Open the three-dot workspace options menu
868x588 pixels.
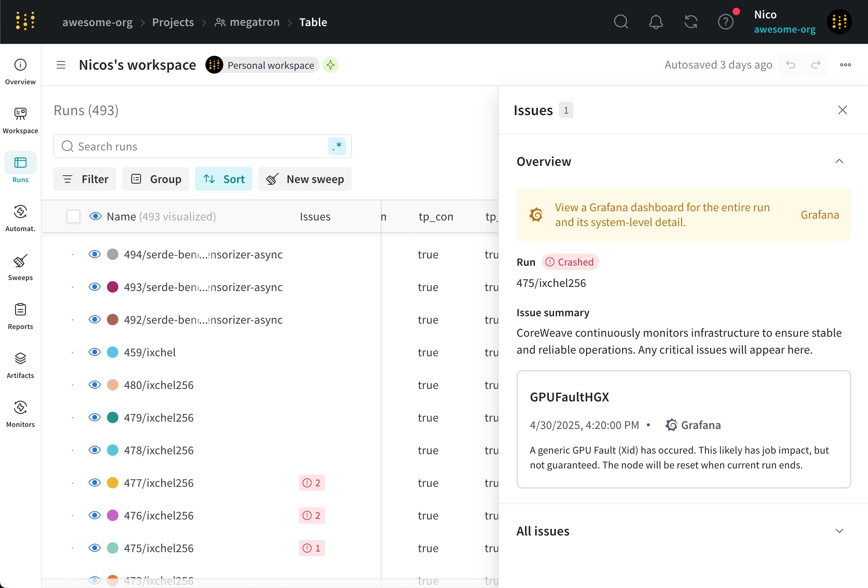tap(845, 65)
